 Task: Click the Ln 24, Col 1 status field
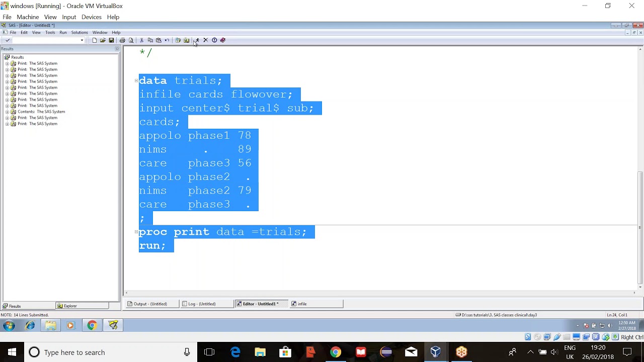click(x=617, y=315)
